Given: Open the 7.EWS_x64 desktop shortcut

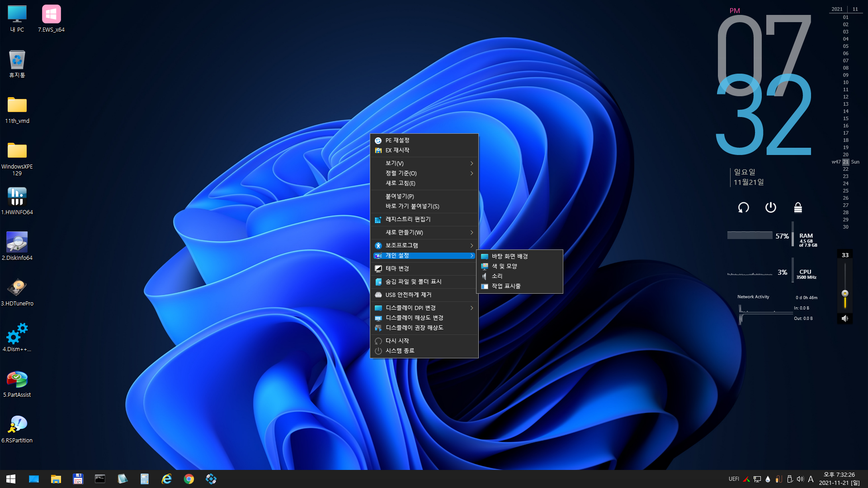Looking at the screenshot, I should [x=51, y=19].
